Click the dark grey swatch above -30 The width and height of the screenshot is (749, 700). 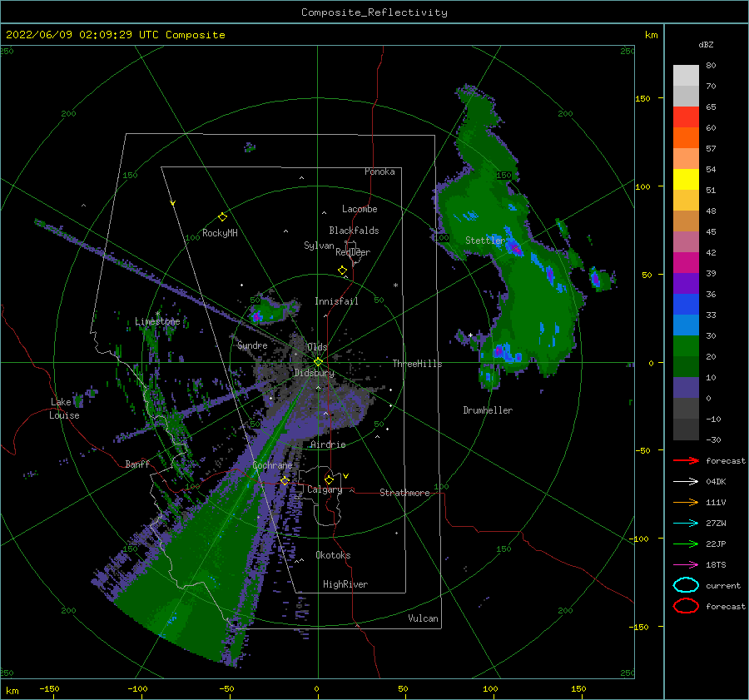686,429
